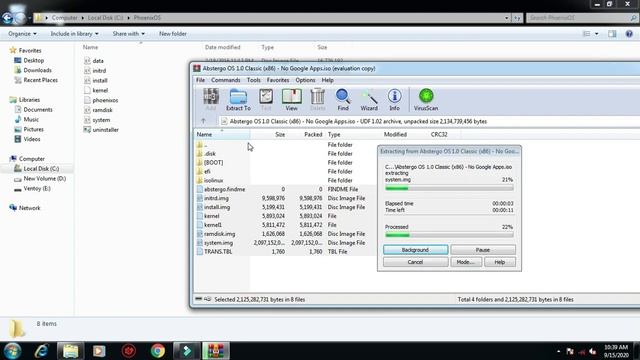The image size is (640, 360).
Task: Sort archive by Size column header
Action: [x=269, y=134]
